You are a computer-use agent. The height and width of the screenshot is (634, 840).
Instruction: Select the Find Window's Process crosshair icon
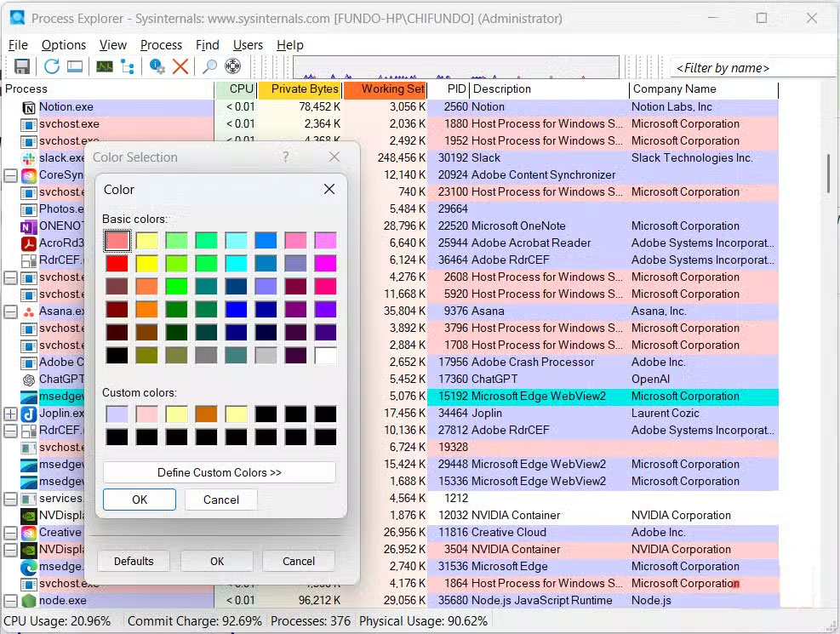[232, 66]
